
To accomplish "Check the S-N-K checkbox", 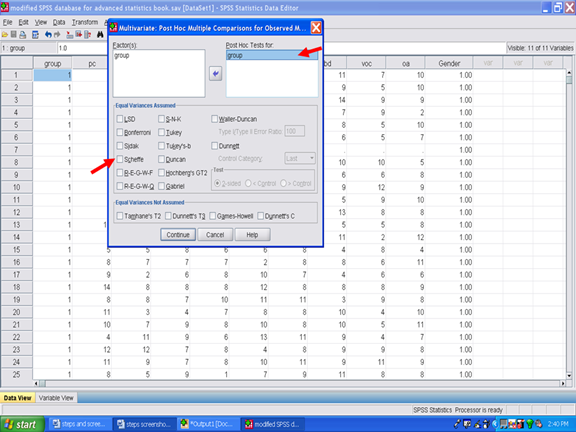I will [x=161, y=119].
